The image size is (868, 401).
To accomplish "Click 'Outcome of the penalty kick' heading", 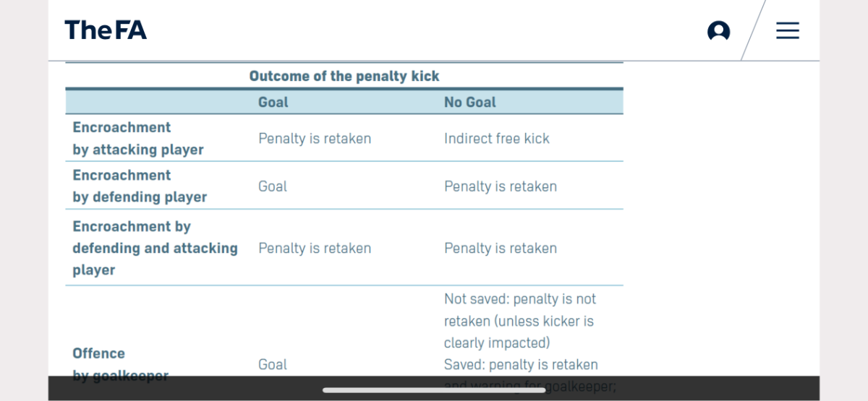I will pyautogui.click(x=344, y=76).
